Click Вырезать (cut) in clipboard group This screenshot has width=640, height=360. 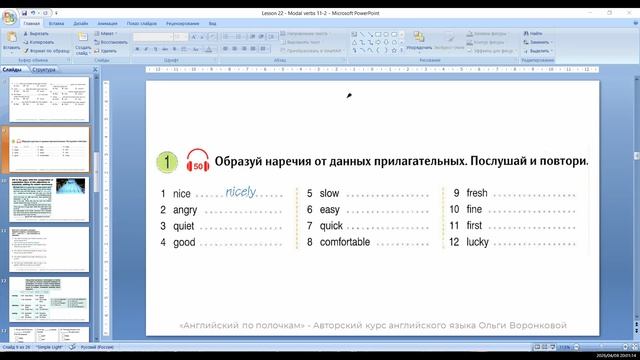pos(36,34)
